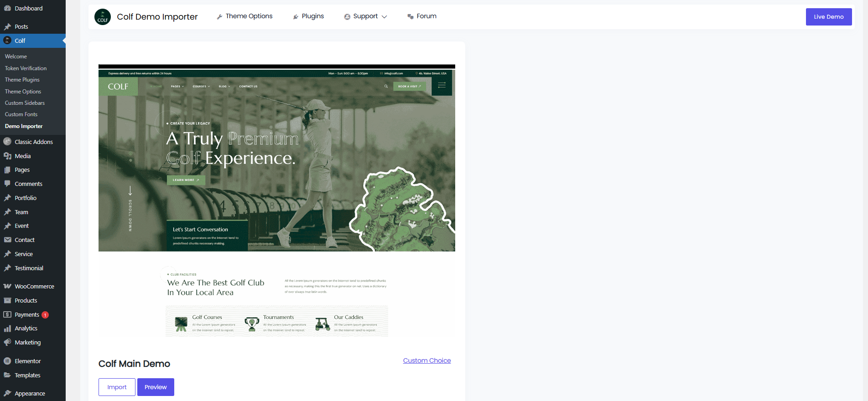Open WooCommerce menu label
This screenshot has height=401, width=868.
point(34,286)
